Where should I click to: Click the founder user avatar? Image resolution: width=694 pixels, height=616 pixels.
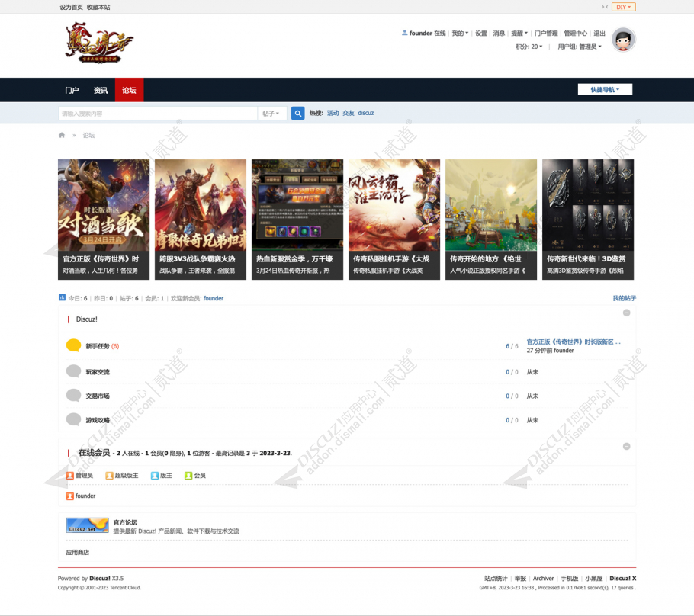tap(623, 40)
